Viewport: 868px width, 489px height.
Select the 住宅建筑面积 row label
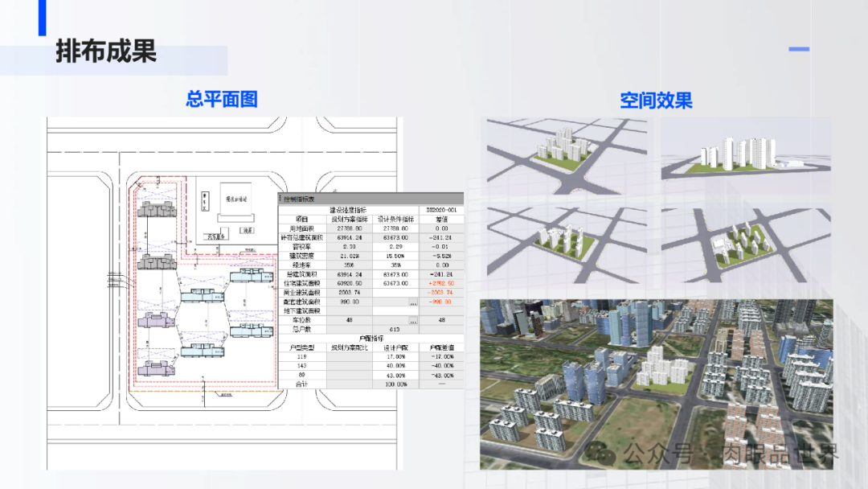[301, 284]
